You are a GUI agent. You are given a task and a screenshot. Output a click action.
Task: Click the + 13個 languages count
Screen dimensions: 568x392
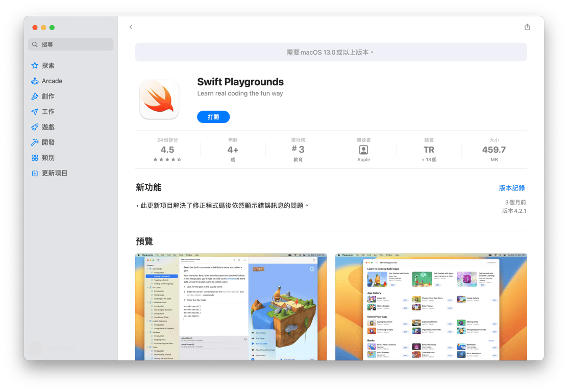coord(429,160)
